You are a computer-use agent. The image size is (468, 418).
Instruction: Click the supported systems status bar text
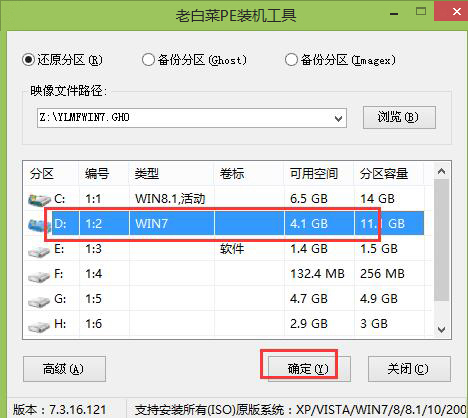[300, 410]
